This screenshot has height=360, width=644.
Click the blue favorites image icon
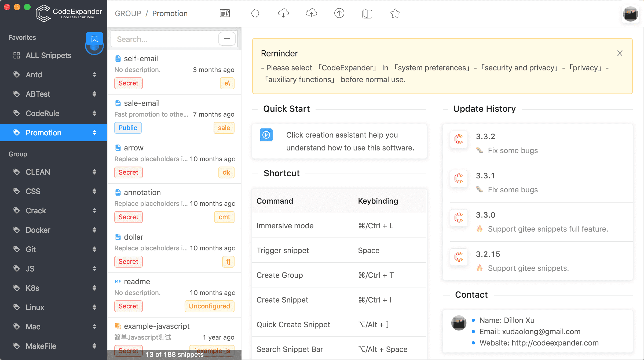(94, 39)
